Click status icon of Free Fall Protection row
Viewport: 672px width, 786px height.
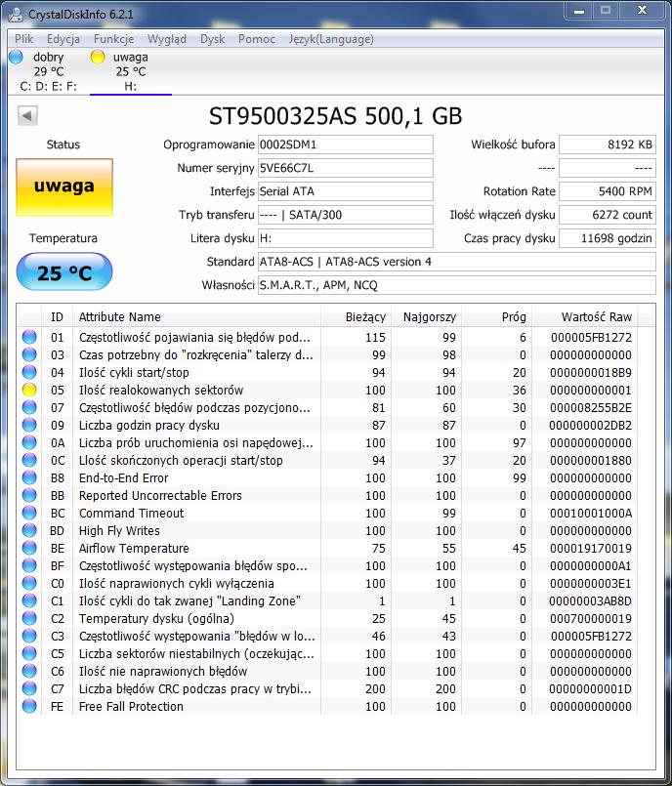(29, 706)
